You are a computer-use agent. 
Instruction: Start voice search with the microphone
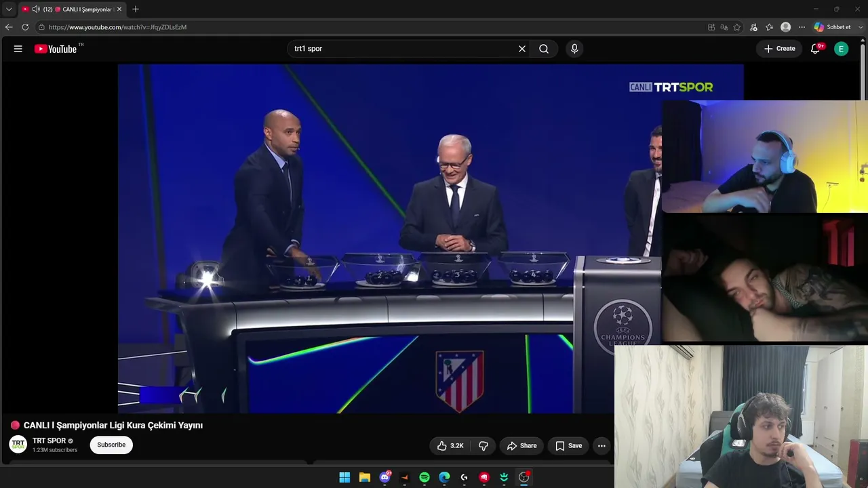click(x=574, y=49)
